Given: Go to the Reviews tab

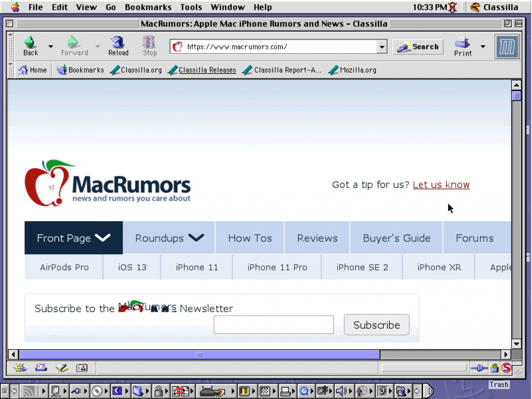Looking at the screenshot, I should (317, 238).
